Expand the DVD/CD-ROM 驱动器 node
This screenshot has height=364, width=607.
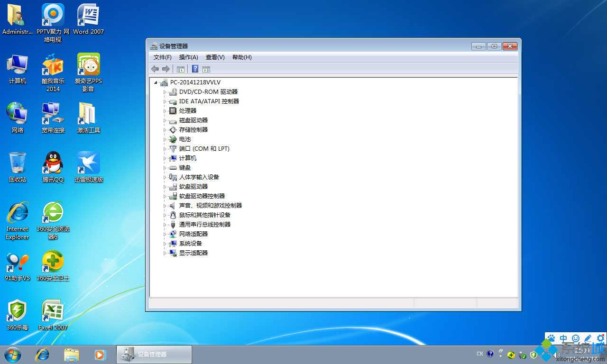(165, 92)
